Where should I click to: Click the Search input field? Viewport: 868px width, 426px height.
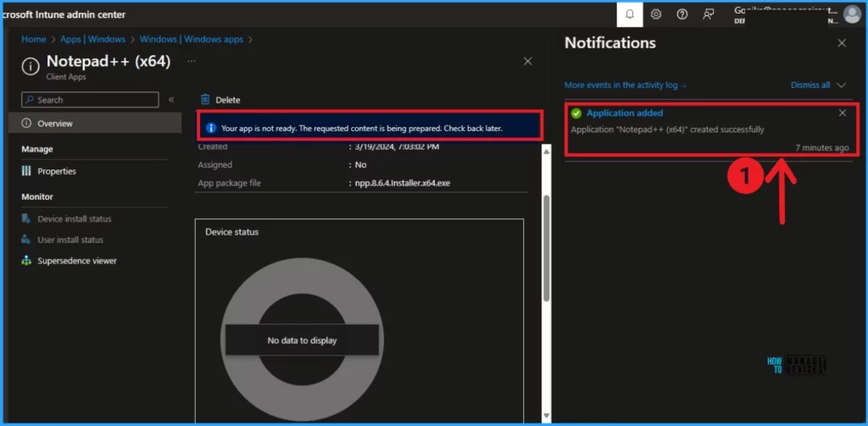(x=90, y=100)
